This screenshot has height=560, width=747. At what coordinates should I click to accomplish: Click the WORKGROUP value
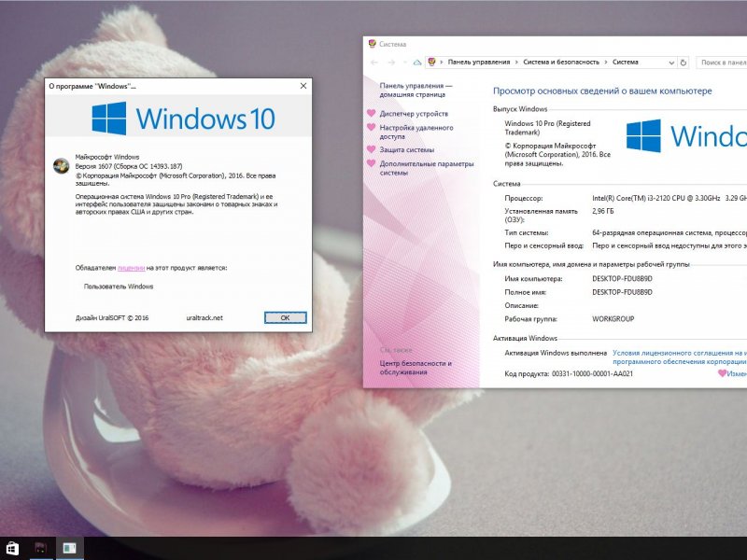(613, 318)
